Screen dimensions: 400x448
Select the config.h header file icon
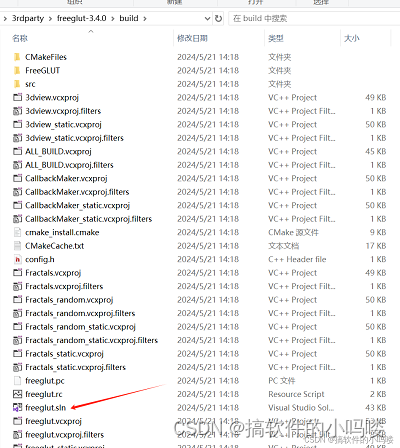[17, 259]
